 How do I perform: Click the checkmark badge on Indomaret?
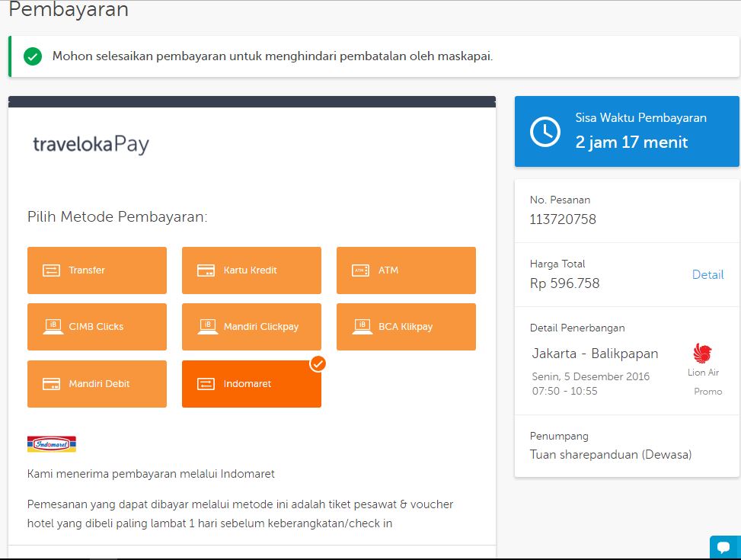[x=318, y=363]
